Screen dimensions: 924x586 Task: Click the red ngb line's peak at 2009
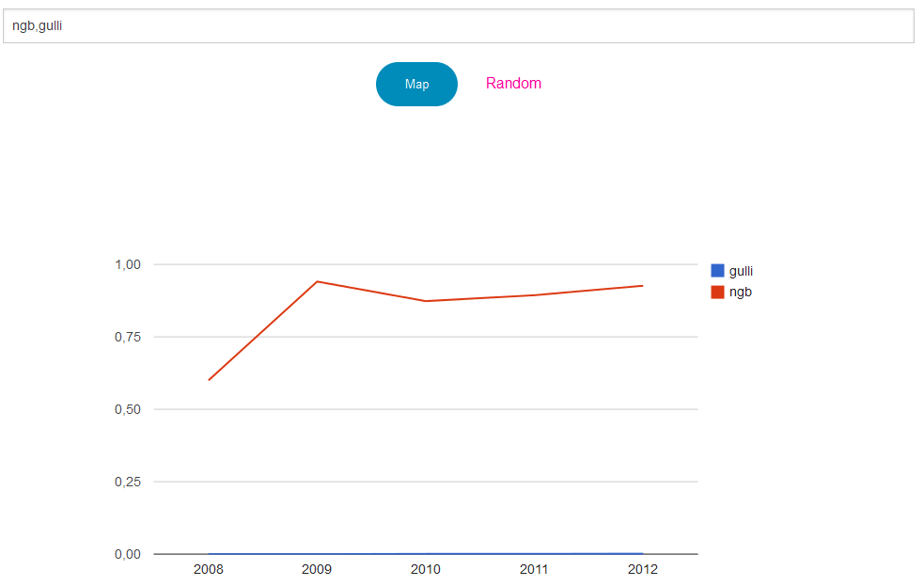point(317,281)
